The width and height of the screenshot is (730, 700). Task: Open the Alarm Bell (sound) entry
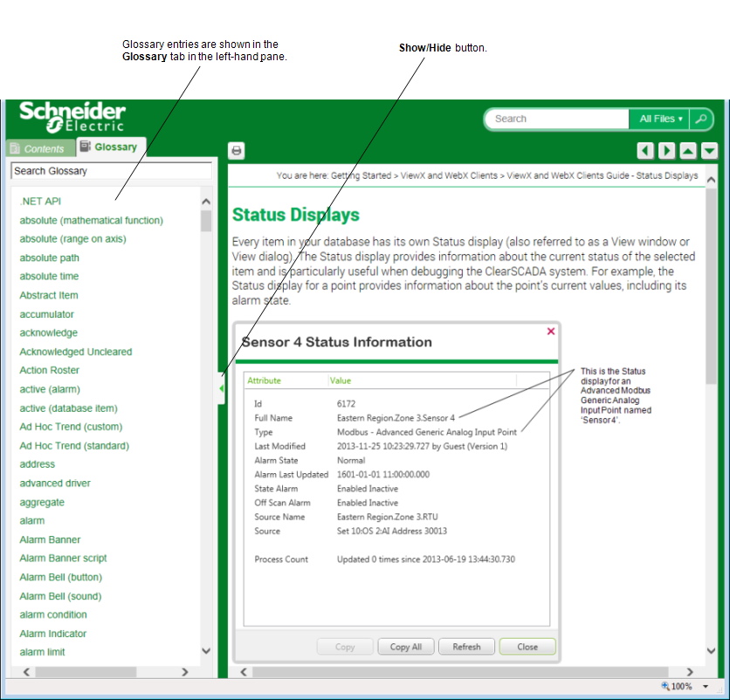point(60,596)
